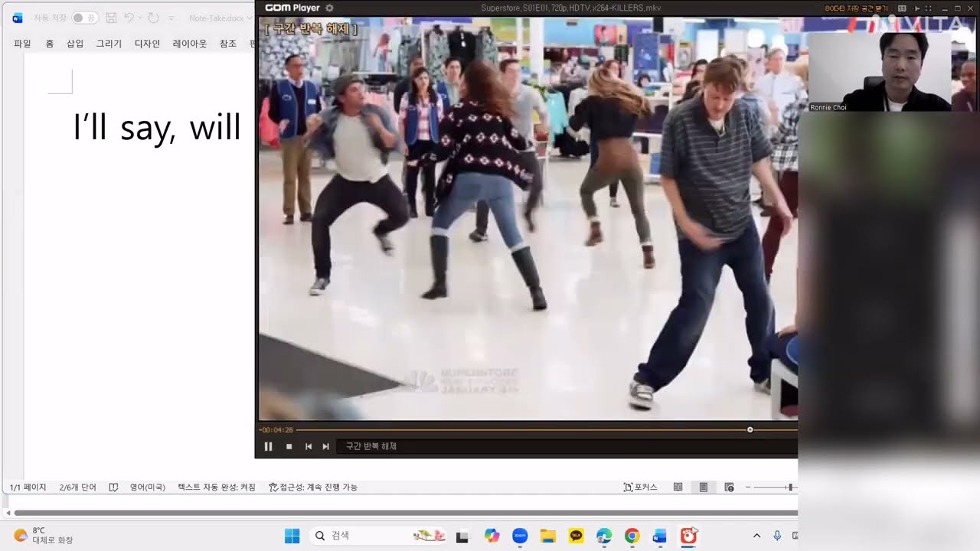Select the 그리기 (Draw) tab
This screenshot has height=551, width=980.
[109, 44]
